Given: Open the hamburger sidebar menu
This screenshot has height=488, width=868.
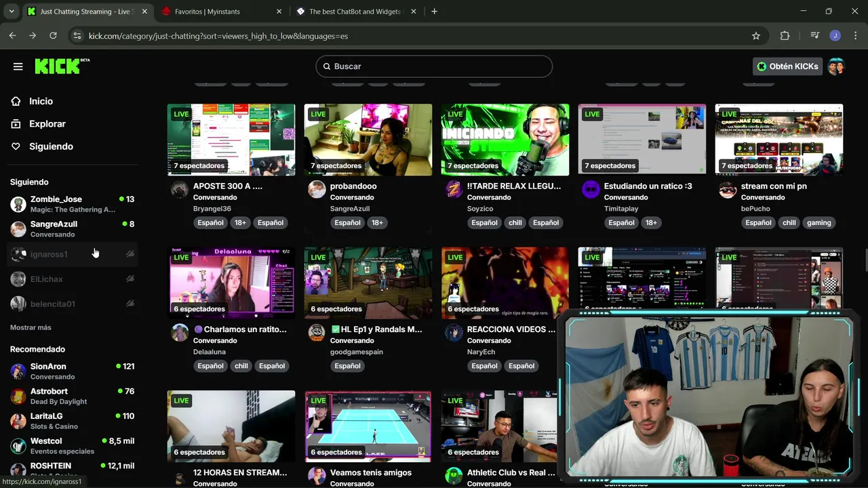Looking at the screenshot, I should (18, 66).
